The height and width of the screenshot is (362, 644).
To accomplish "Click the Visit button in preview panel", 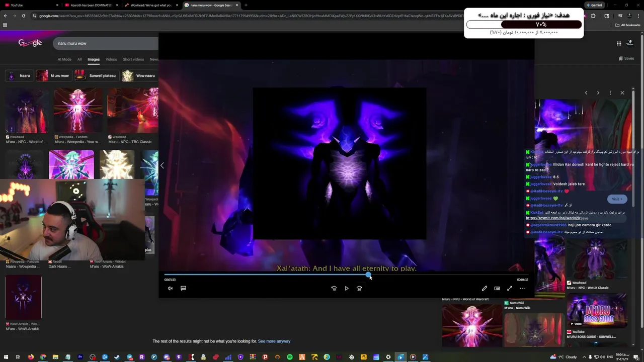I will tap(617, 199).
